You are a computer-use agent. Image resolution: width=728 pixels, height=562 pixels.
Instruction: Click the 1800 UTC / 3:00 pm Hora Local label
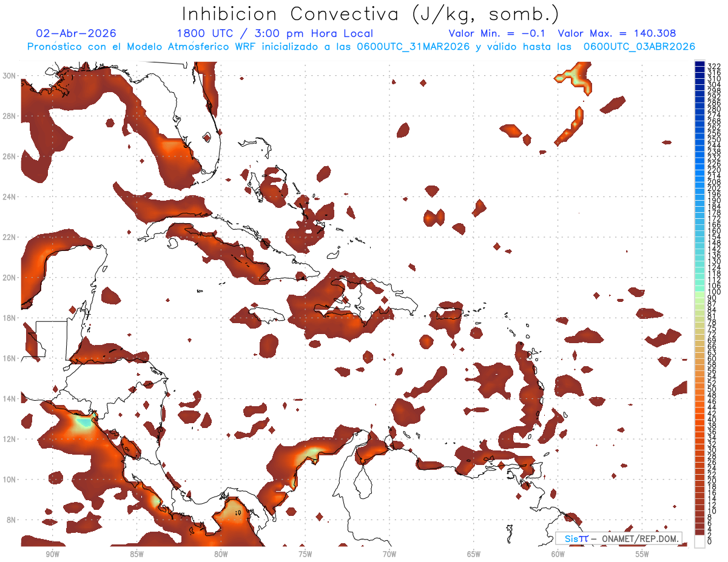(275, 33)
